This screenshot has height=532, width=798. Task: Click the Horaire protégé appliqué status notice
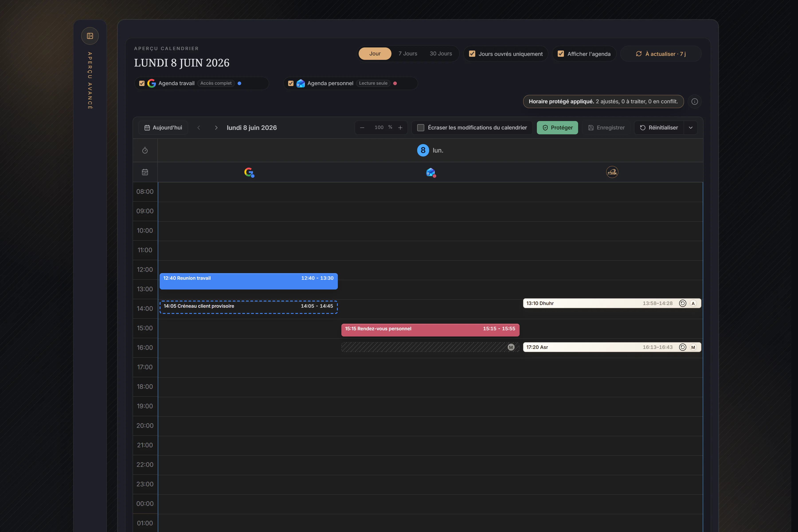tap(603, 102)
